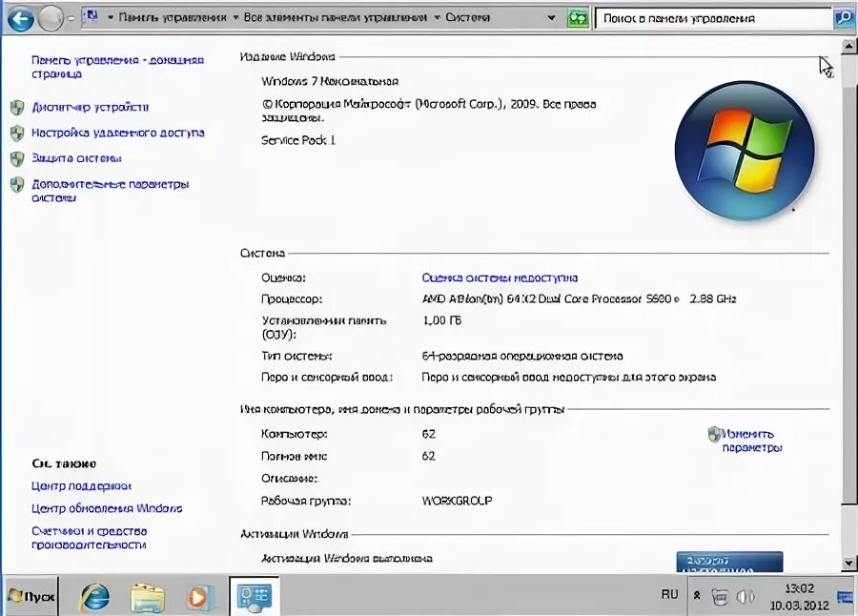Select Панель управления breadcrumb in address bar
The height and width of the screenshot is (616, 858).
pos(173,17)
